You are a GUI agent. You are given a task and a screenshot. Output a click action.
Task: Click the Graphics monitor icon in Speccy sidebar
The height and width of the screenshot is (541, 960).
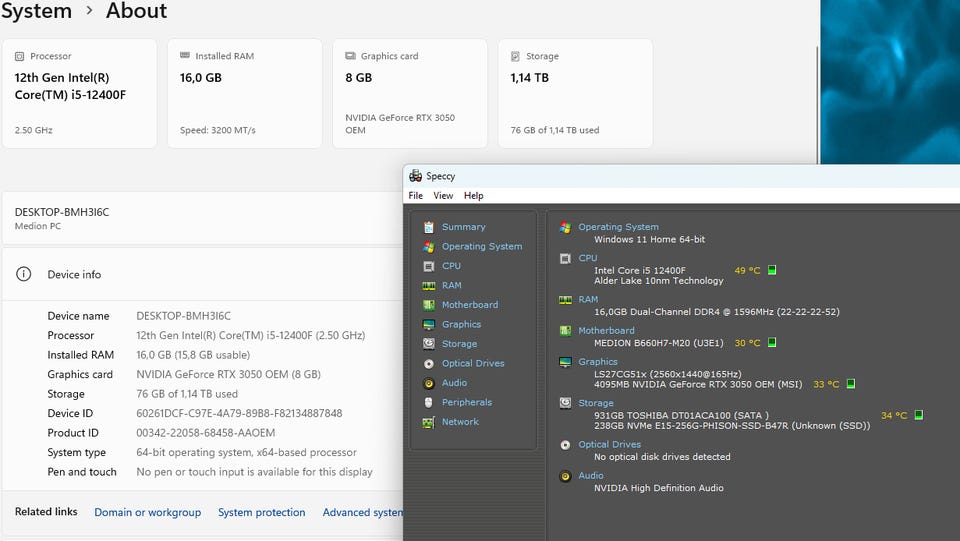click(x=429, y=324)
